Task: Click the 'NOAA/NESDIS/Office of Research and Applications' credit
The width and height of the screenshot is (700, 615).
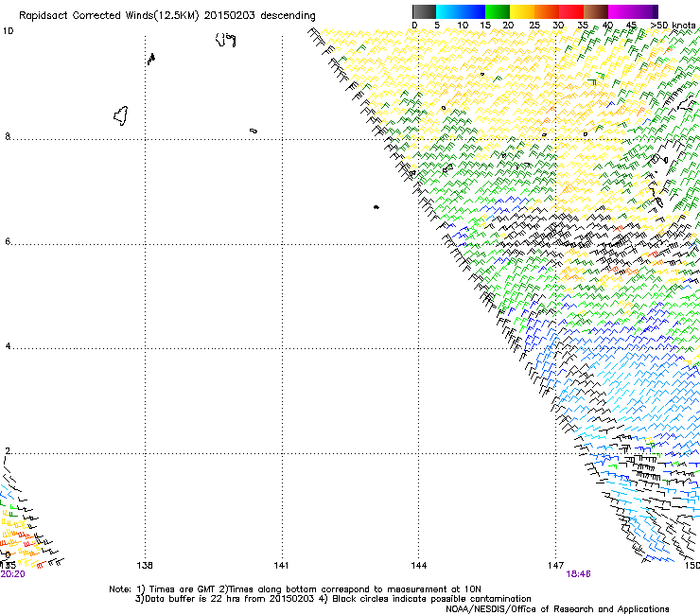Action: (x=557, y=609)
